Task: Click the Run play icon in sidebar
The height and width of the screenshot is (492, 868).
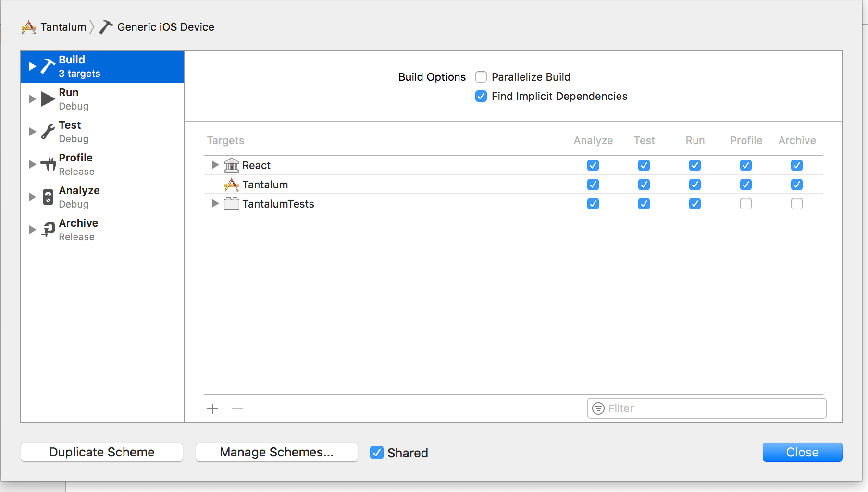Action: [x=48, y=99]
